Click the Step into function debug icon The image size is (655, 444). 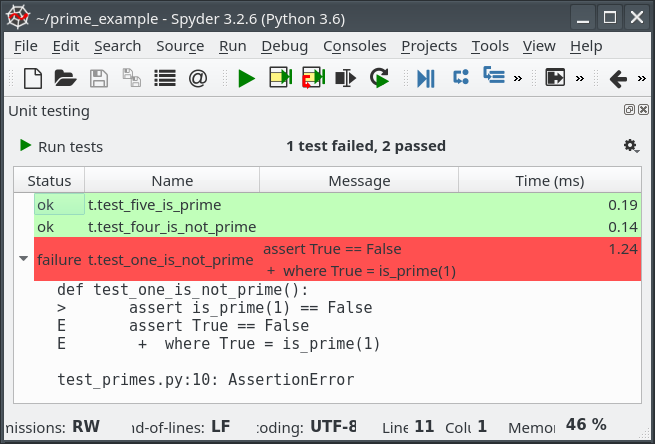(x=494, y=76)
